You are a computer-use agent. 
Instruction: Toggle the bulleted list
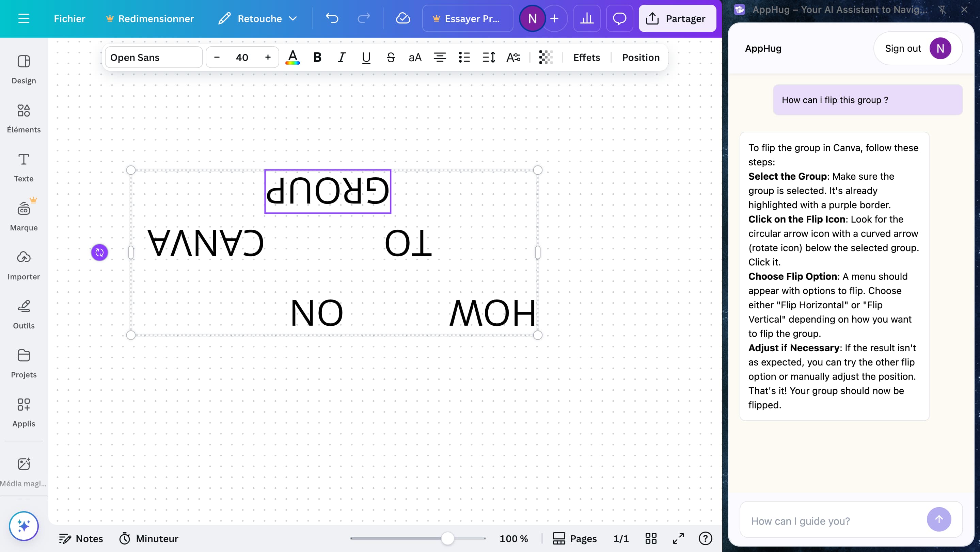coord(464,58)
